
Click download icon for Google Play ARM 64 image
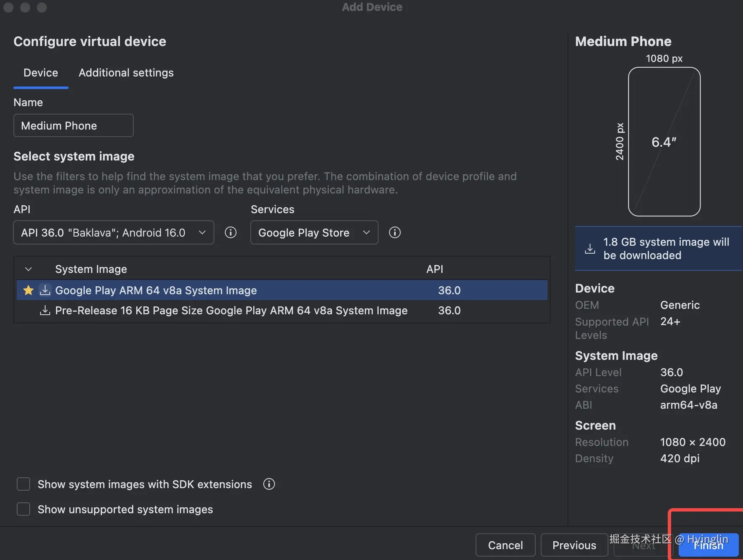tap(45, 290)
